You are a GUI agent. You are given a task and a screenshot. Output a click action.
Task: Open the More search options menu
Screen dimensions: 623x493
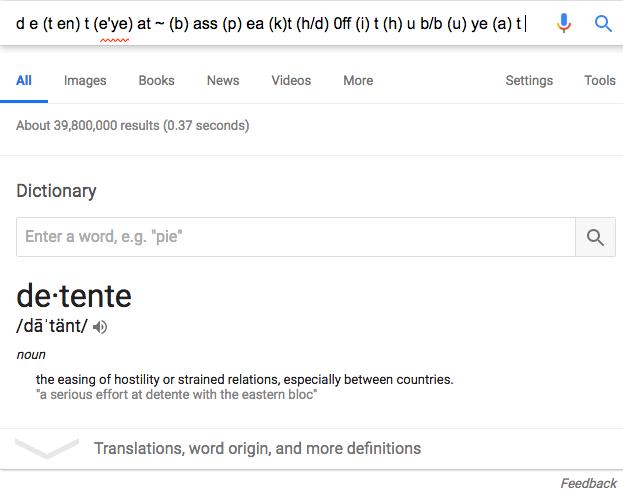click(358, 81)
